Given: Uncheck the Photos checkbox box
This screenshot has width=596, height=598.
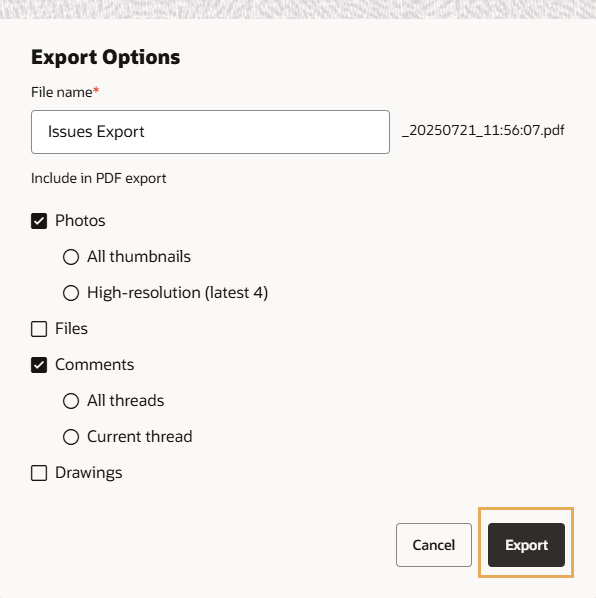Looking at the screenshot, I should [39, 221].
